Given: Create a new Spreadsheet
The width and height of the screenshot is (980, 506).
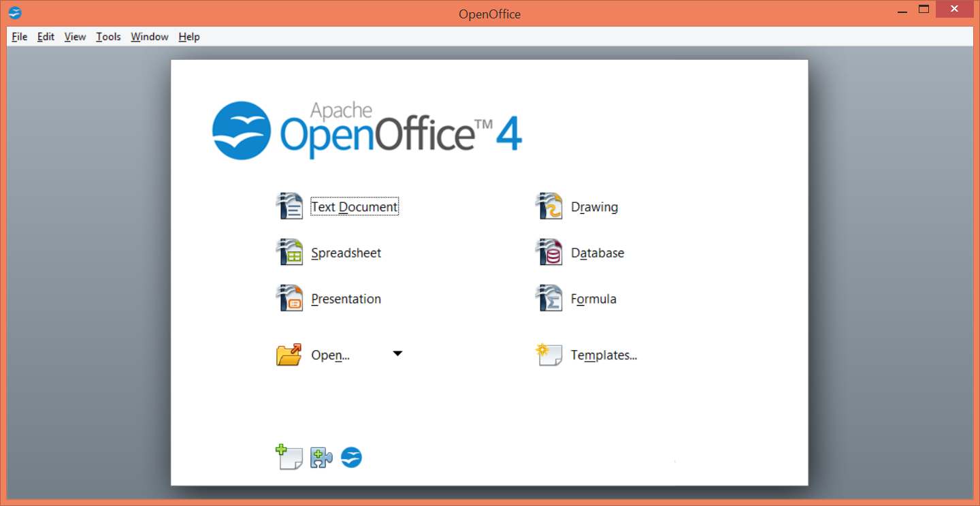Looking at the screenshot, I should click(346, 253).
